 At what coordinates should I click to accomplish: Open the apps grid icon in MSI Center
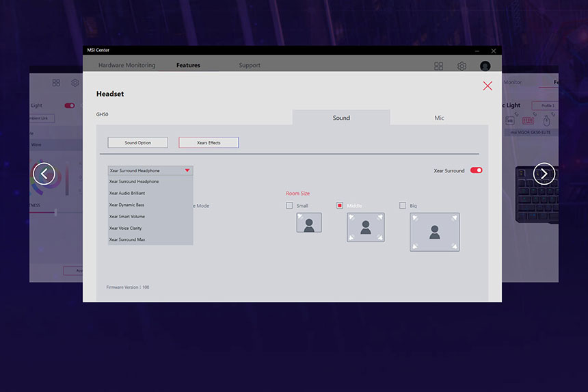tap(438, 66)
